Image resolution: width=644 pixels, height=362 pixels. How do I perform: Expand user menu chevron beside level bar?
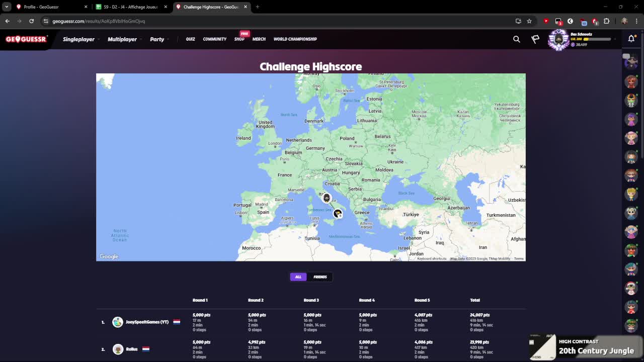615,39
